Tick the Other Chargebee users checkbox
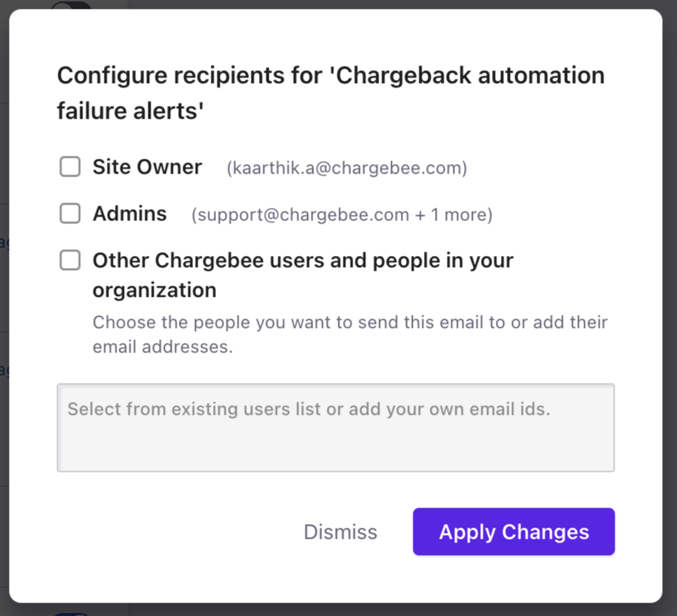This screenshot has width=677, height=616. click(70, 261)
